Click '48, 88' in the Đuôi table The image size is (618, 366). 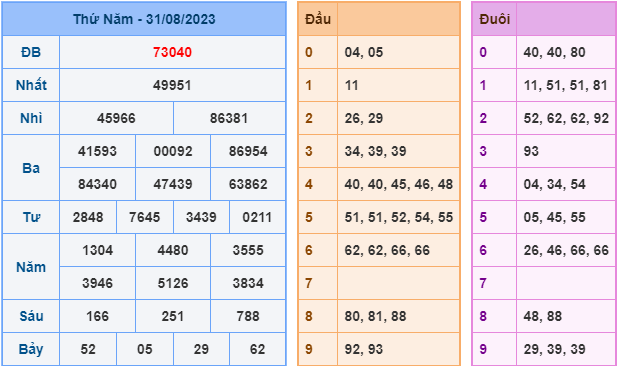tap(543, 316)
